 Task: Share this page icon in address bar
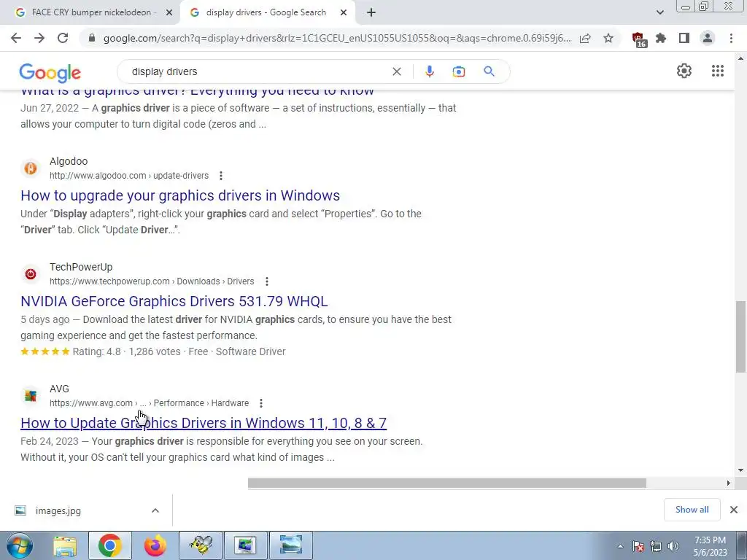tap(585, 38)
